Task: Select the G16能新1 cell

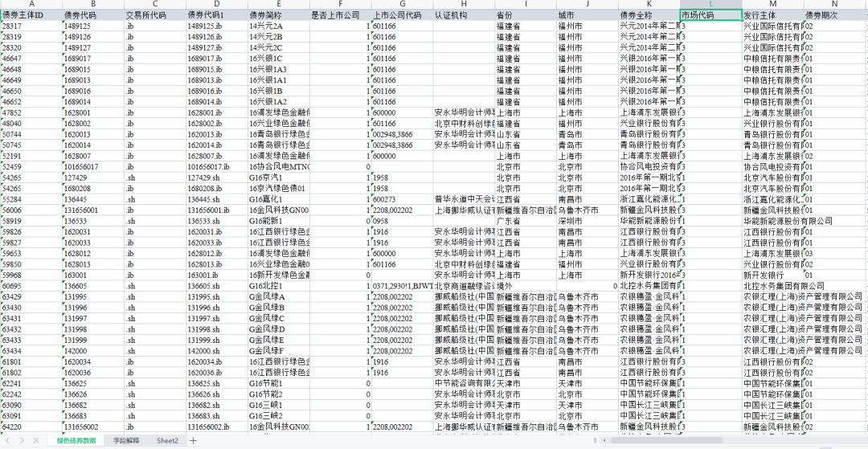Action: tap(278, 221)
